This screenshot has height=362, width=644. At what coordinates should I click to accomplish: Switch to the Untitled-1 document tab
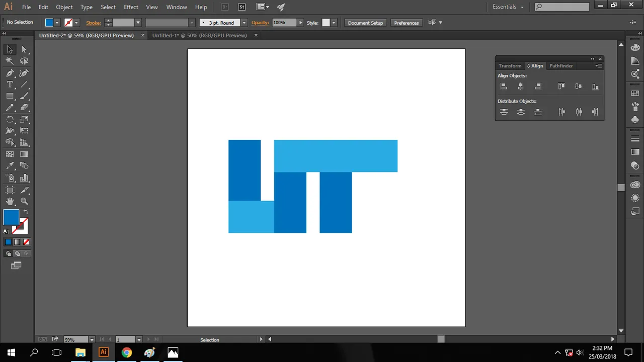pyautogui.click(x=199, y=35)
